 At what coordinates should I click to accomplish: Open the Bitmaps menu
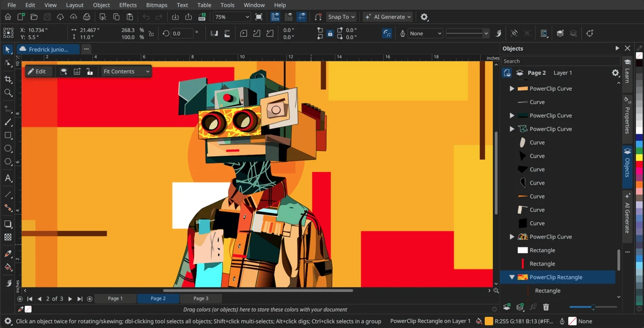pos(157,5)
